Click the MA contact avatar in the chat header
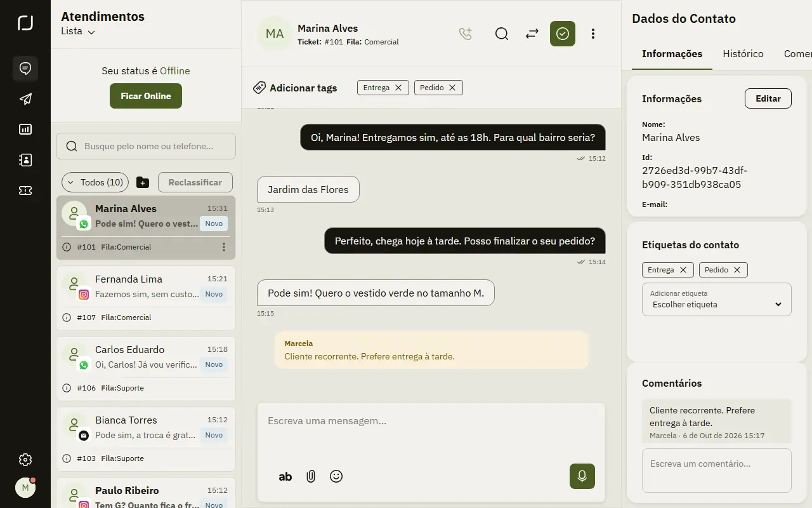This screenshot has height=508, width=812. (x=275, y=34)
